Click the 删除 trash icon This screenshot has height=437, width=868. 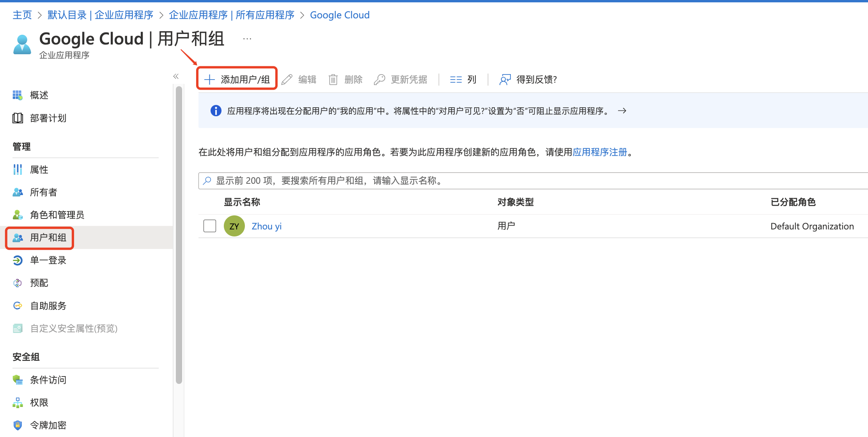tap(333, 80)
